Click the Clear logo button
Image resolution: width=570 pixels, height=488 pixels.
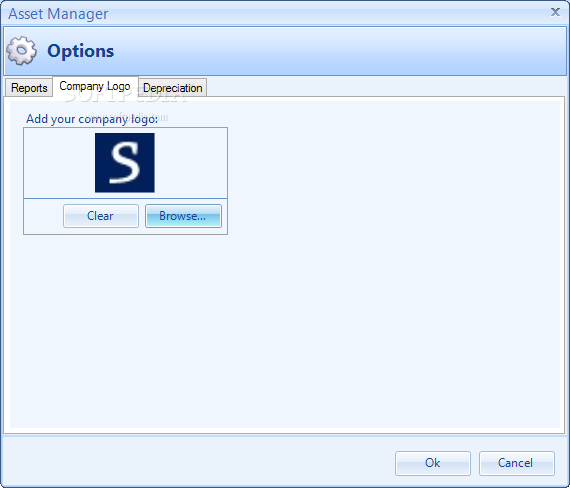[101, 216]
